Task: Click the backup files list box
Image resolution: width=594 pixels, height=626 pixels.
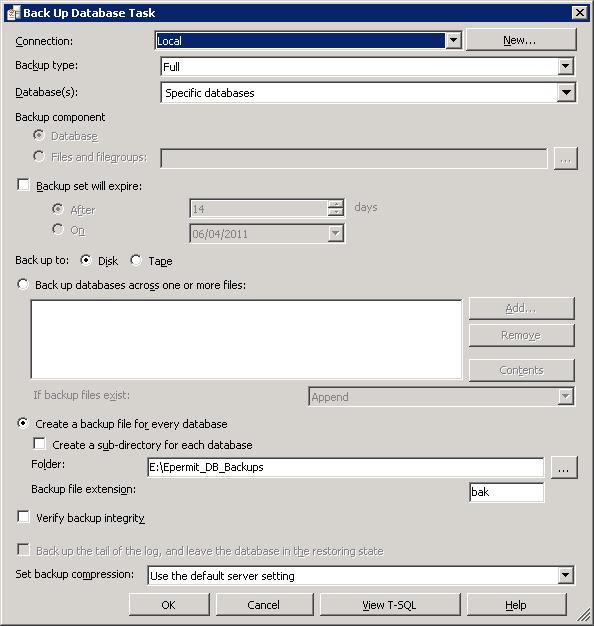Action: (246, 339)
